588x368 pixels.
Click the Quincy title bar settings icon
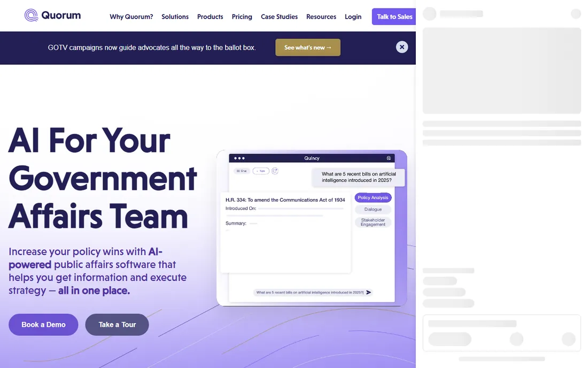389,158
